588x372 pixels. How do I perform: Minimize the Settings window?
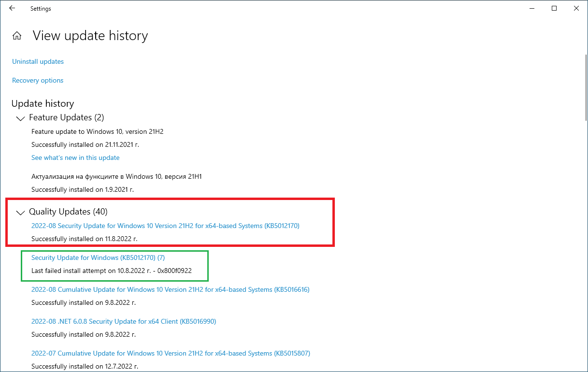coord(532,8)
